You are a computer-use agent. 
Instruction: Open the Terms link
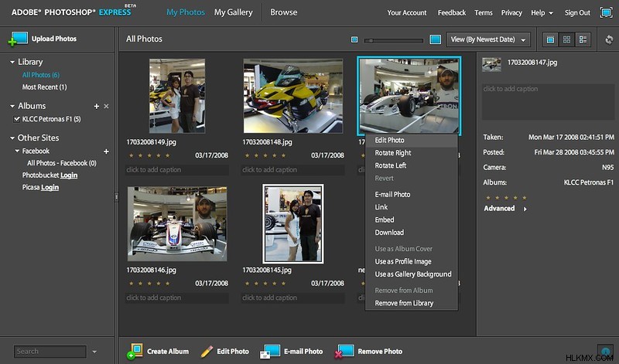(483, 12)
